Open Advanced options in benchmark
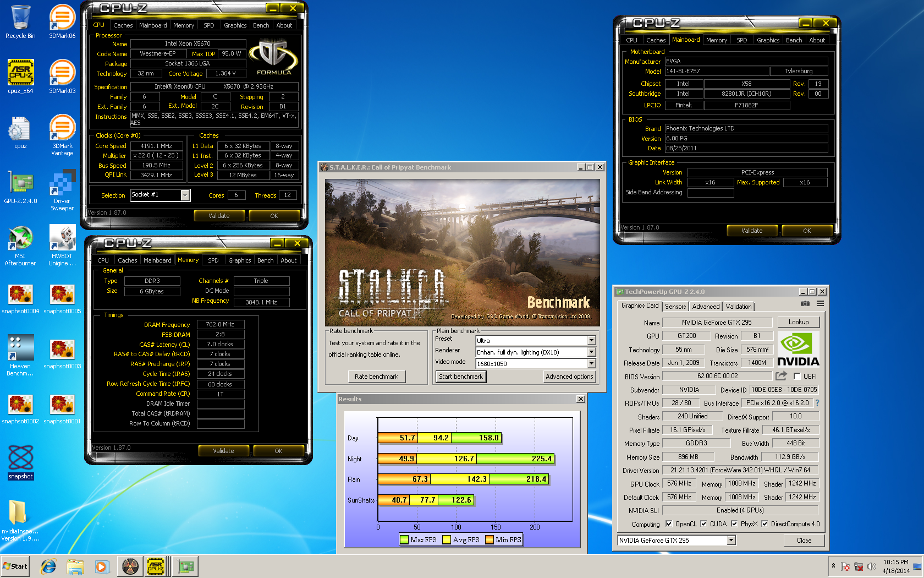Image resolution: width=924 pixels, height=578 pixels. coord(569,377)
